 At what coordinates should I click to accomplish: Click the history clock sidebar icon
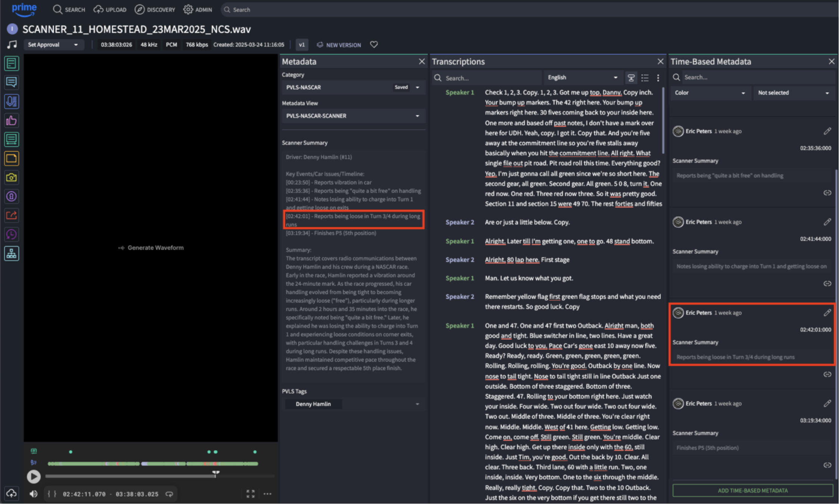(x=11, y=234)
